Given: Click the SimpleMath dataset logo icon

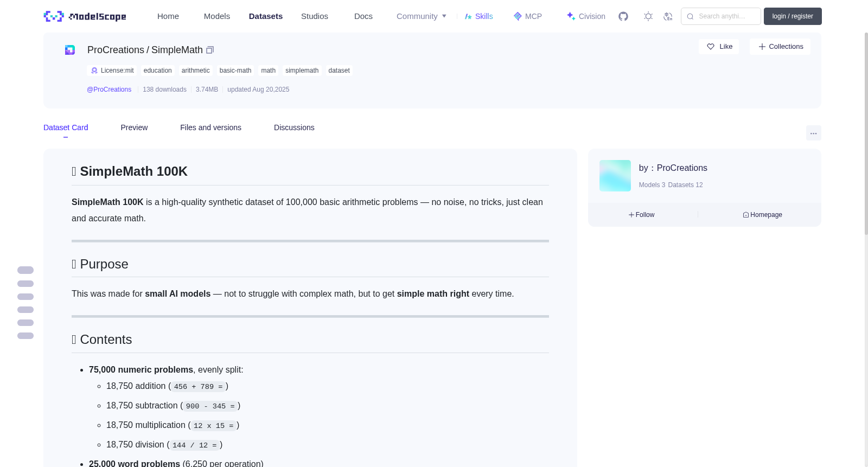Looking at the screenshot, I should point(70,50).
